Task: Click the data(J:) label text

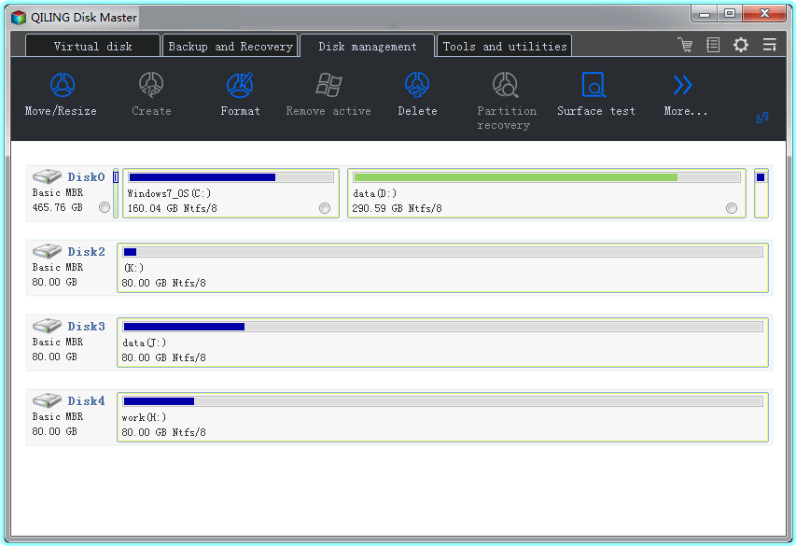Action: [144, 343]
